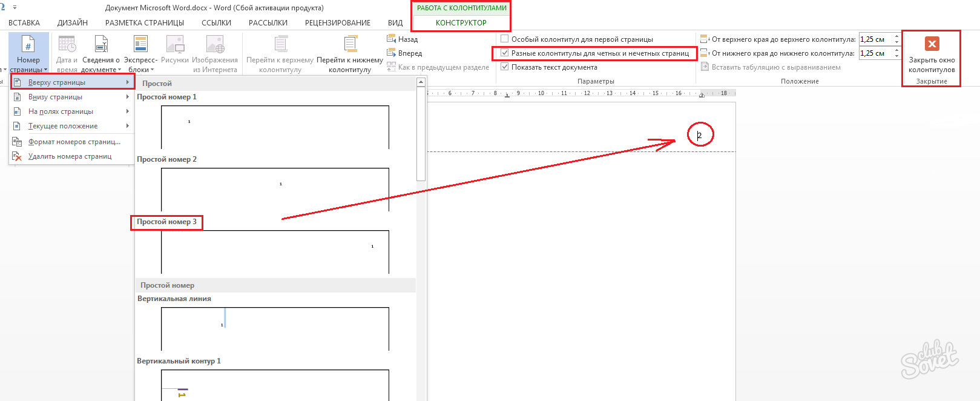980x401 pixels.
Task: Open the Номер страницы dropdown button
Action: [28, 53]
